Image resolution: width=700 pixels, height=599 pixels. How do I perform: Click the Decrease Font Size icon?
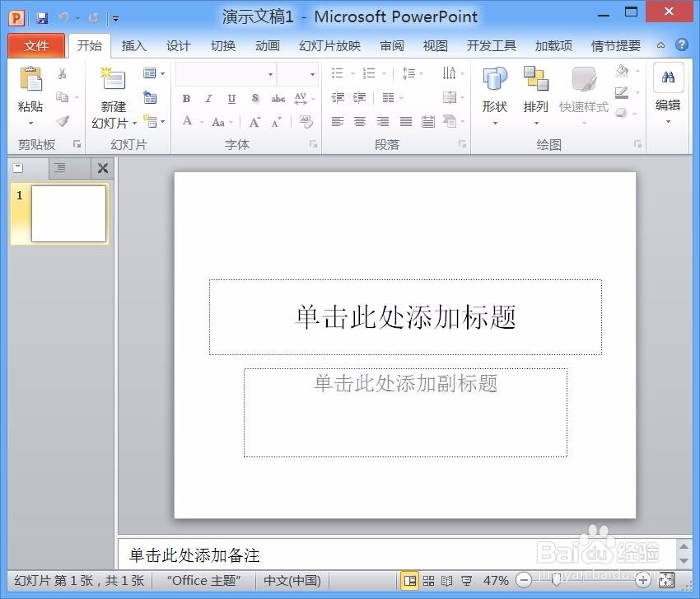277,121
